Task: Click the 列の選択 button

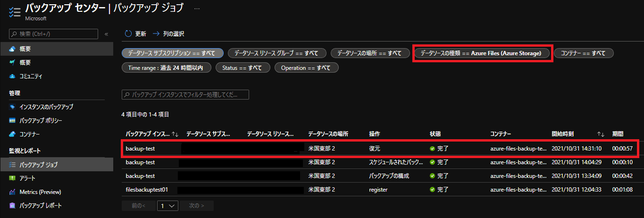Action: (x=168, y=34)
